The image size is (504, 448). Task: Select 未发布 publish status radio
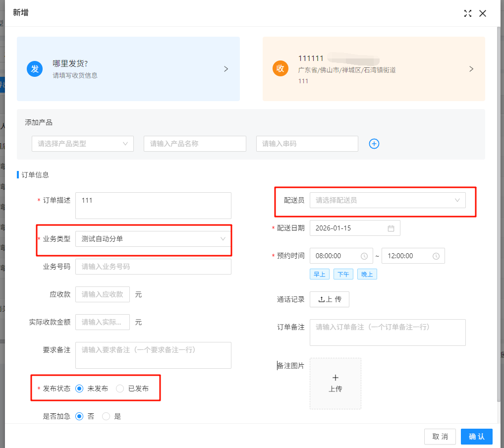tap(79, 389)
